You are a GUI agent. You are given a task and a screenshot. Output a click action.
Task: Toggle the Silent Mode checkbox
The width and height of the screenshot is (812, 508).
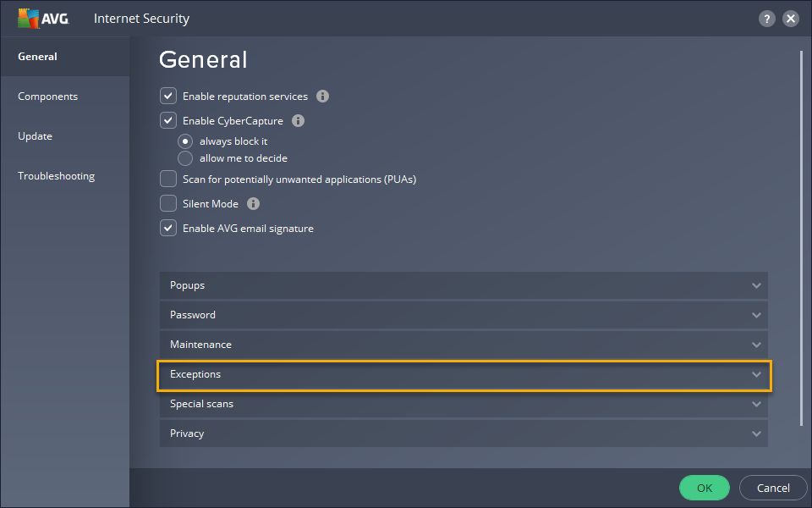(168, 204)
